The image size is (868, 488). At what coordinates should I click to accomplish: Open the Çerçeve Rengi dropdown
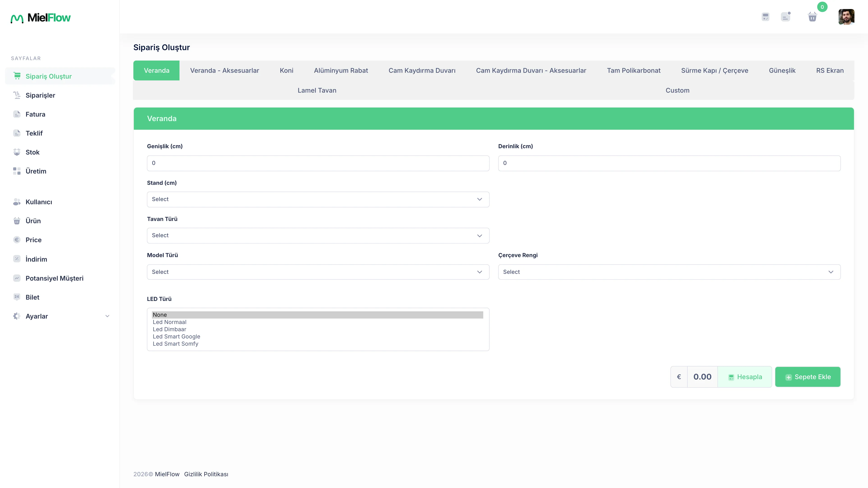pos(669,272)
